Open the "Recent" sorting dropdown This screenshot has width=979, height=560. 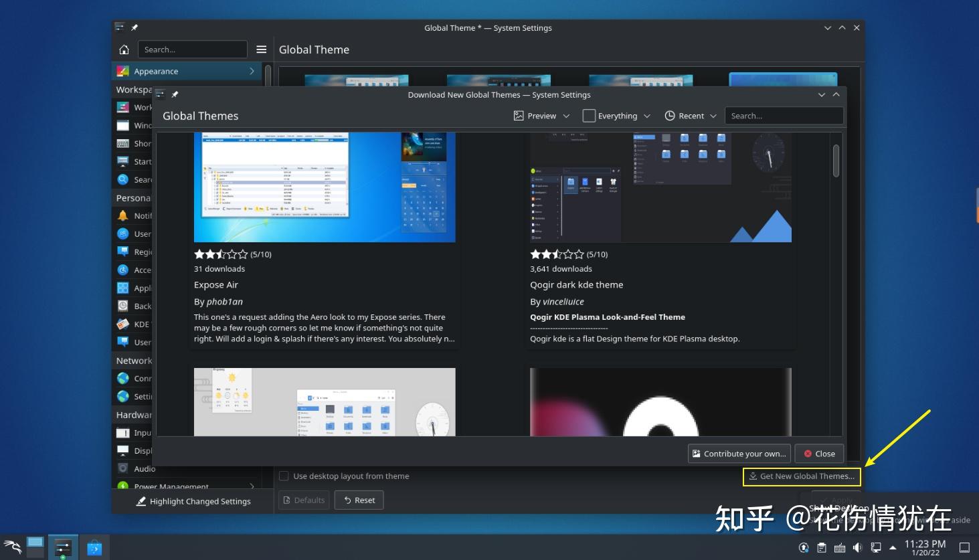click(x=689, y=115)
